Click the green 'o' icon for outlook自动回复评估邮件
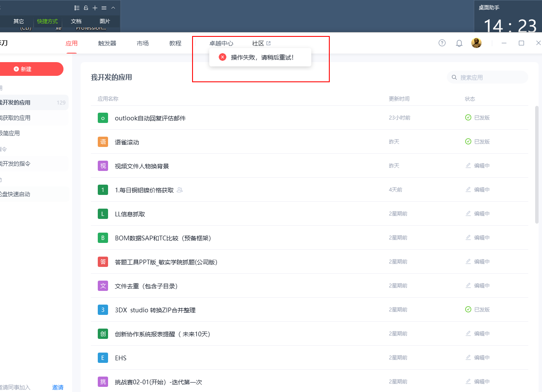 [103, 118]
